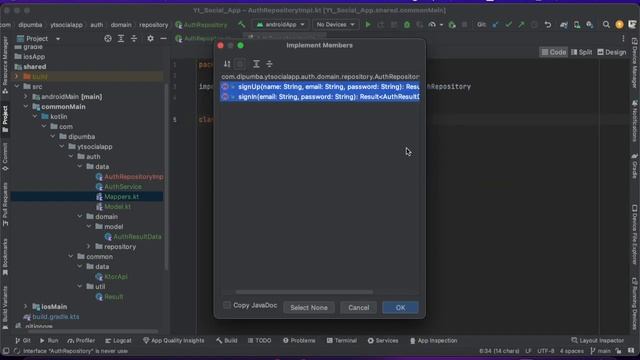Screen dimensions: 640x360
Task: Click the undo rollback arrow icon
Action: [x=547, y=24]
